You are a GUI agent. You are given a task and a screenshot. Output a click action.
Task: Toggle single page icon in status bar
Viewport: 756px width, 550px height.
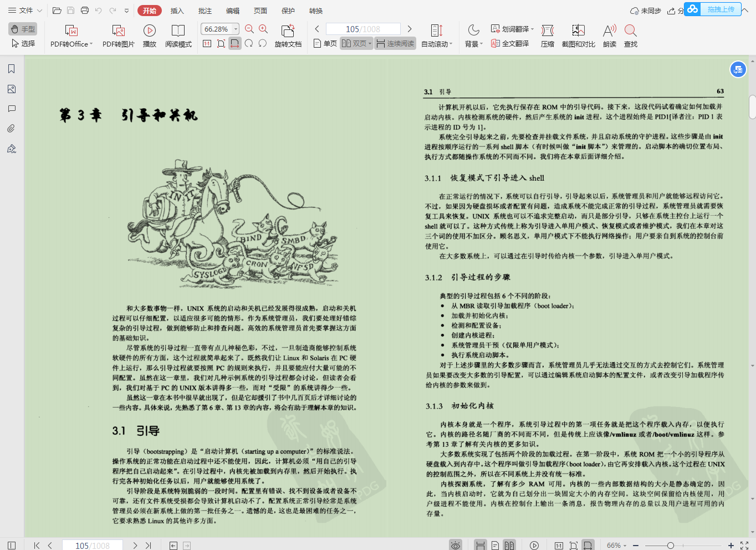(x=495, y=546)
